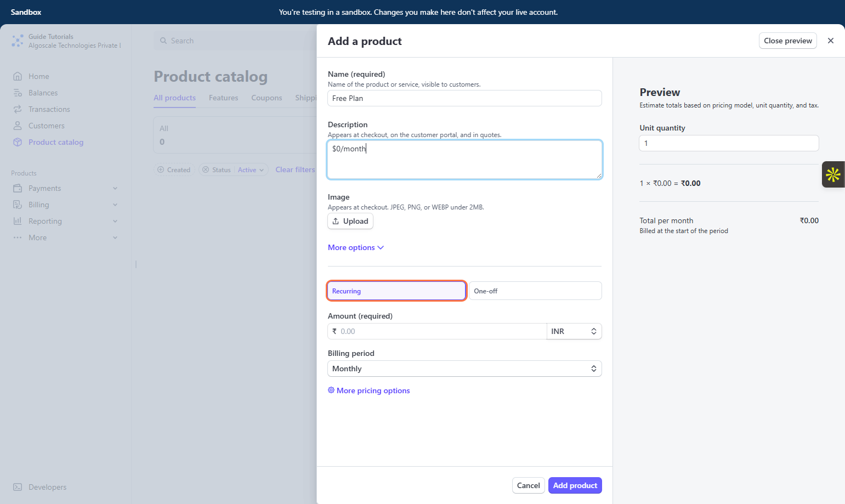
Task: Click the gear icon beside More pricing options
Action: point(331,390)
